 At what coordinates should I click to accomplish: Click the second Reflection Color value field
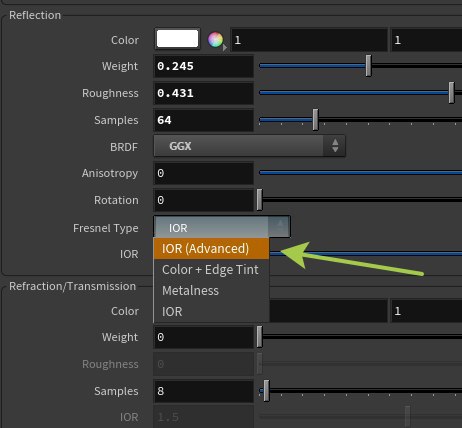point(427,40)
